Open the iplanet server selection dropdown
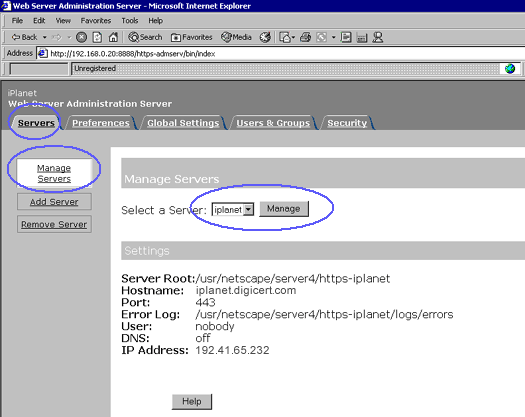This screenshot has height=417, width=525. [233, 210]
